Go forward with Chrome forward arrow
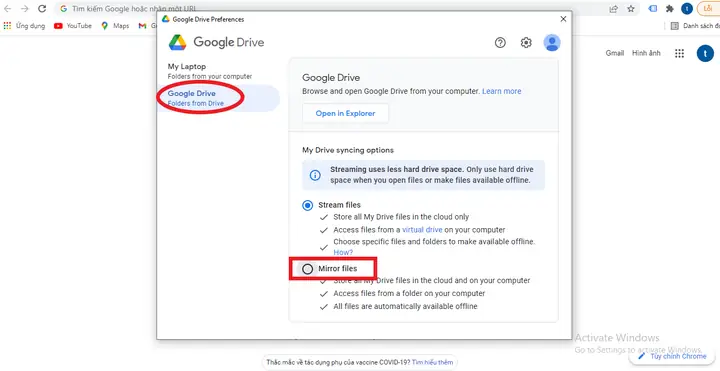720x371 pixels. coord(25,9)
